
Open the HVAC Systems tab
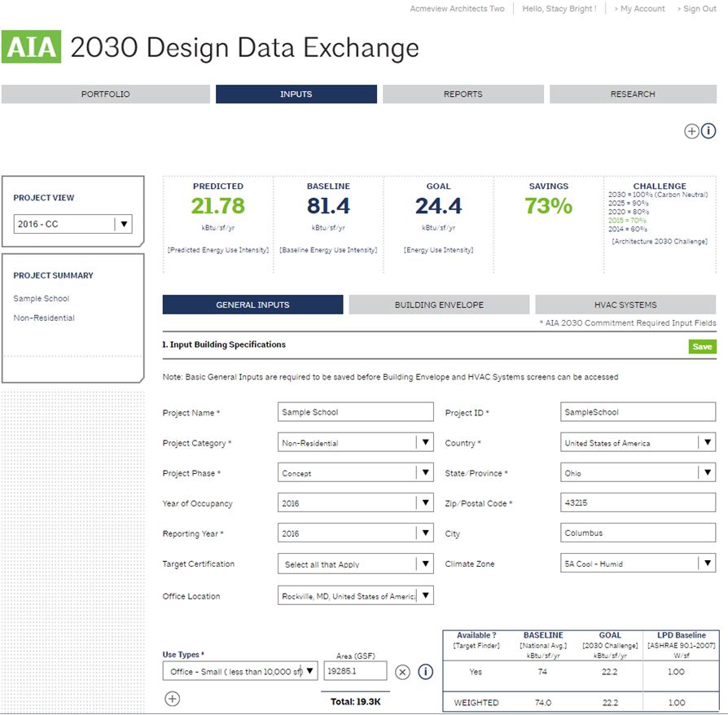point(625,305)
